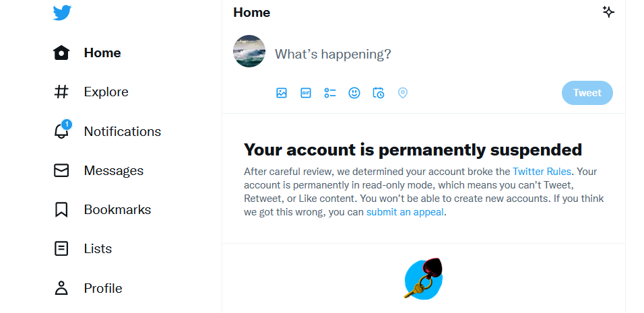Viewport: 644px width, 313px height.
Task: Add an image with the media icon
Action: (x=282, y=93)
